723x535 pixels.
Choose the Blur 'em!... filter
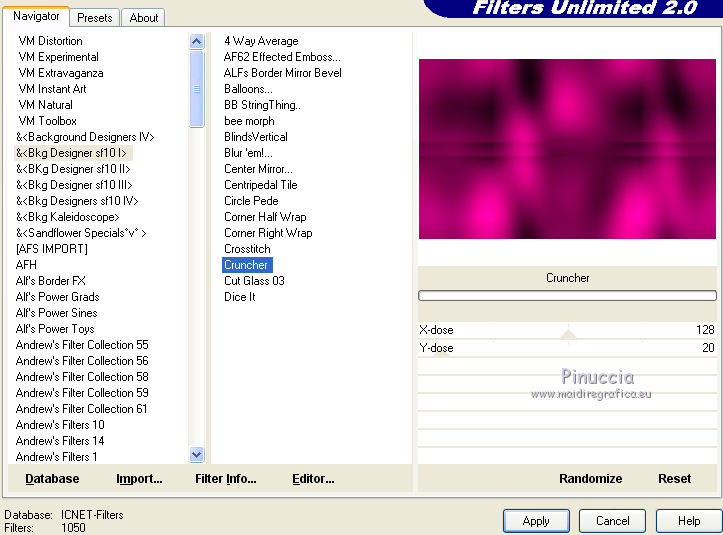coord(248,153)
